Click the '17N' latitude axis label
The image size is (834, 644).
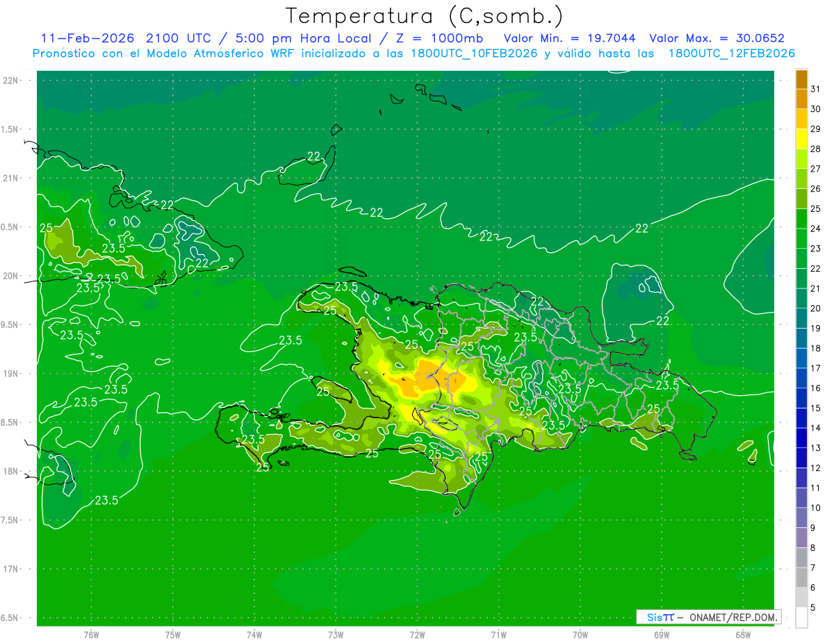[x=11, y=570]
